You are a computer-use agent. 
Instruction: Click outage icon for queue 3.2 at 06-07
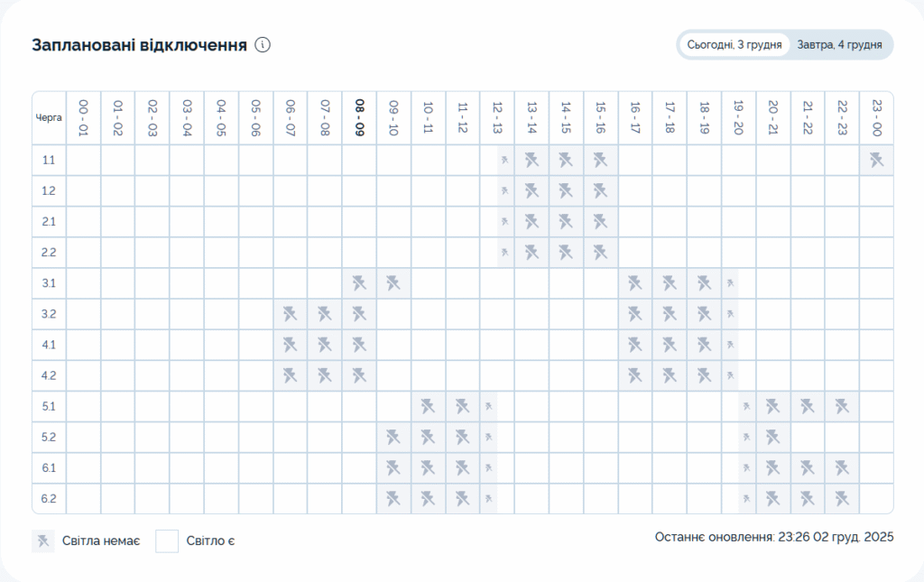pyautogui.click(x=290, y=314)
